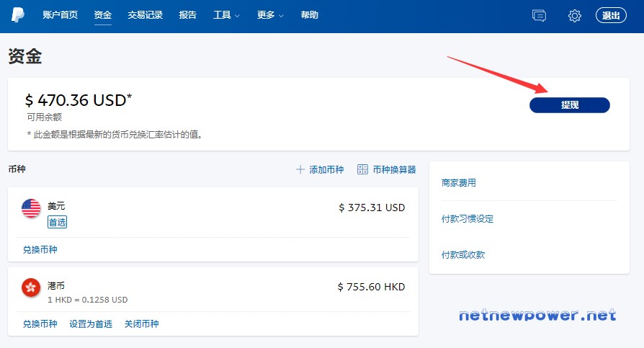Screen dimensions: 644x348
Task: Click the 退出 logout button
Action: point(611,16)
